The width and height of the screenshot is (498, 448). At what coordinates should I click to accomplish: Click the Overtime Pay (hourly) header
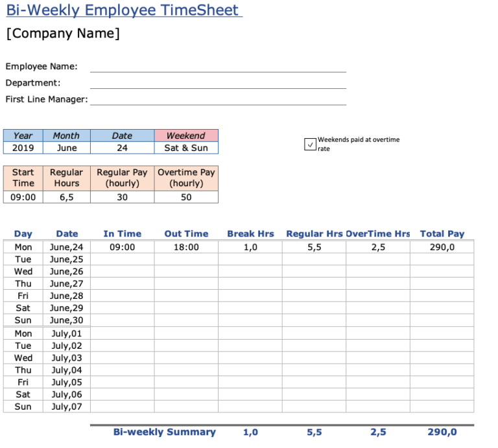point(187,178)
